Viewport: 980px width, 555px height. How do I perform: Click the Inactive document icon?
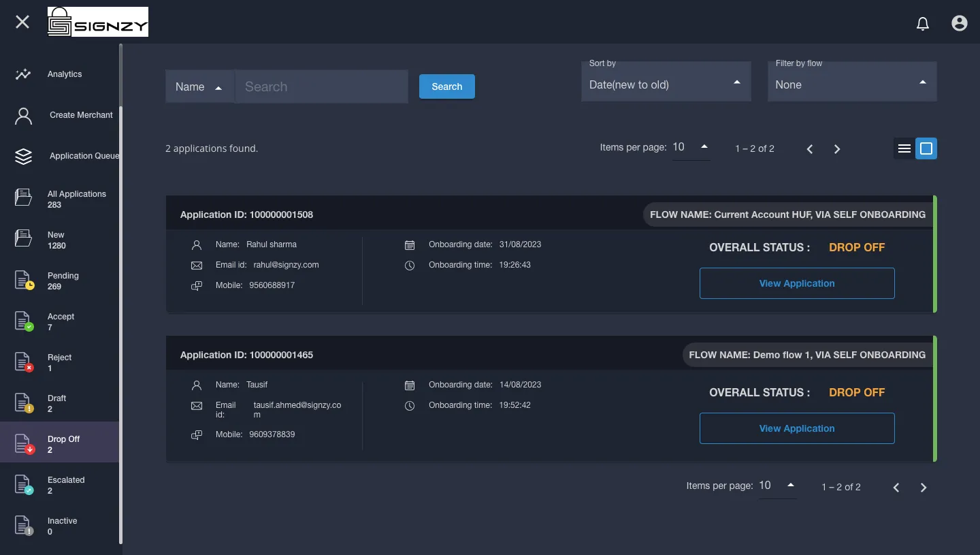pos(24,525)
